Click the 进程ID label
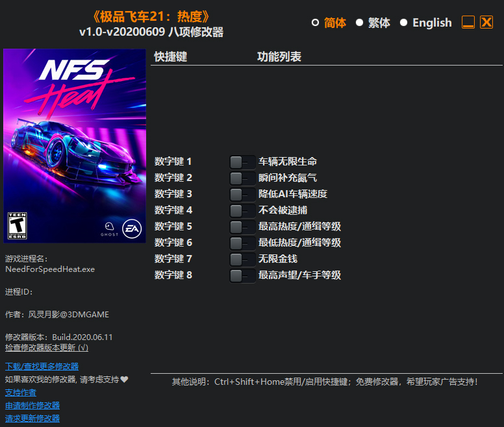This screenshot has width=504, height=427. pyautogui.click(x=19, y=292)
